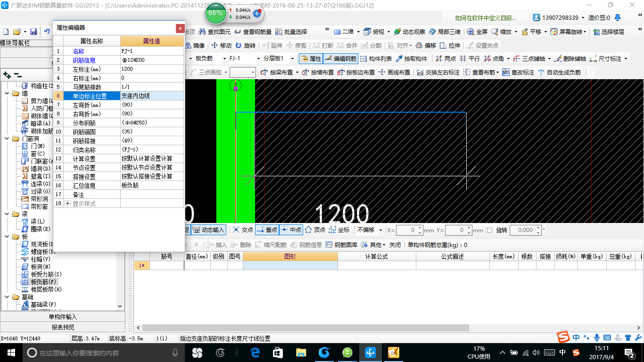The height and width of the screenshot is (362, 644).
Task: Click the save icon in toolbar
Action: click(x=33, y=32)
